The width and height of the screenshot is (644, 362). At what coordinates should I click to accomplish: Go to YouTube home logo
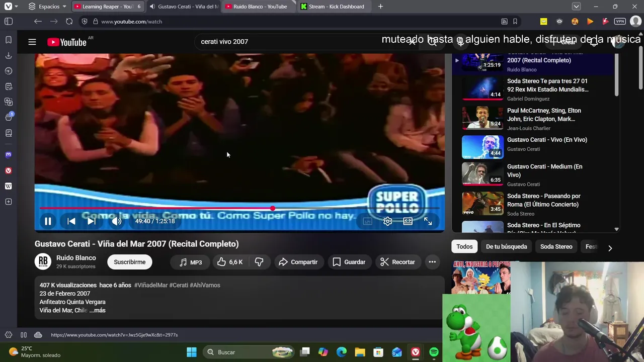[x=67, y=42]
